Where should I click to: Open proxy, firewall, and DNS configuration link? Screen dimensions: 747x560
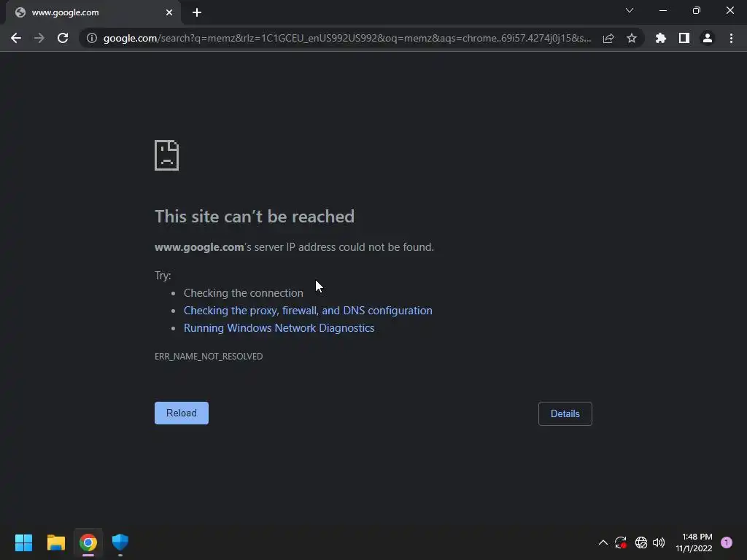[309, 311]
